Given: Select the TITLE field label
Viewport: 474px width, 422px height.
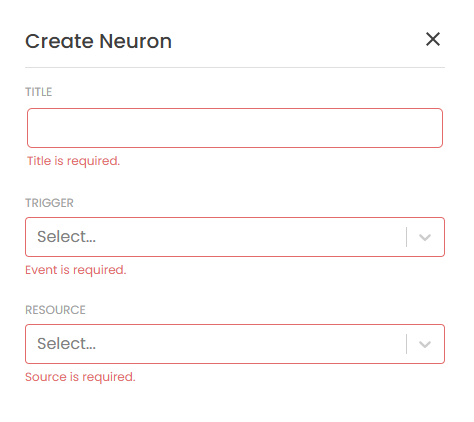Looking at the screenshot, I should [x=39, y=92].
